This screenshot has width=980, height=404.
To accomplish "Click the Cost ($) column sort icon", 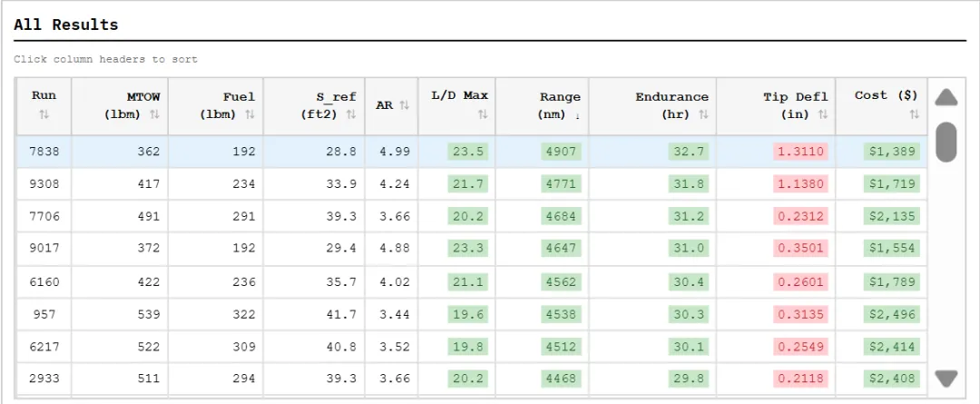I will pyautogui.click(x=914, y=115).
